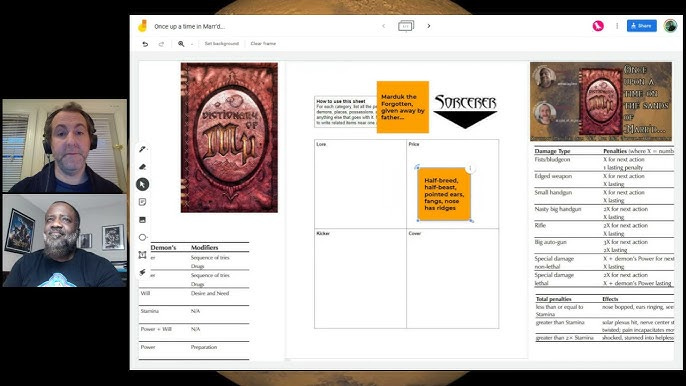Choose the Select arrow tool

coord(142,184)
